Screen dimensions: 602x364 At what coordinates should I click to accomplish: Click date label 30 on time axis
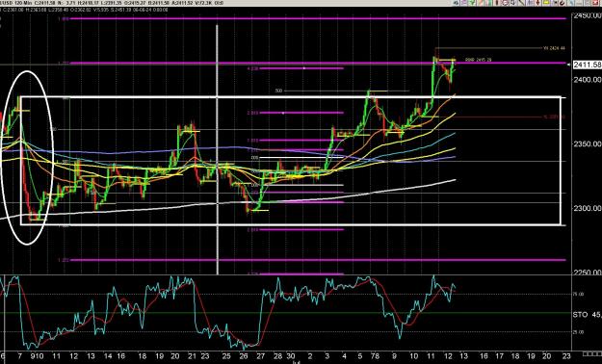tap(291, 356)
